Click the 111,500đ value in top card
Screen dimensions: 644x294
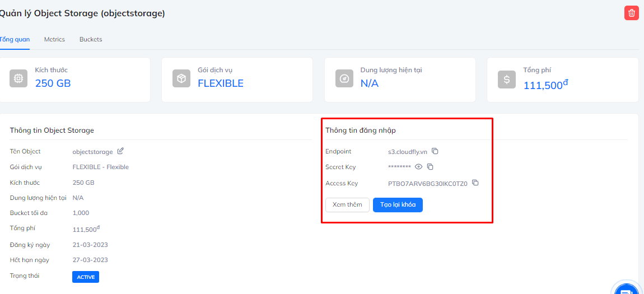pos(545,85)
